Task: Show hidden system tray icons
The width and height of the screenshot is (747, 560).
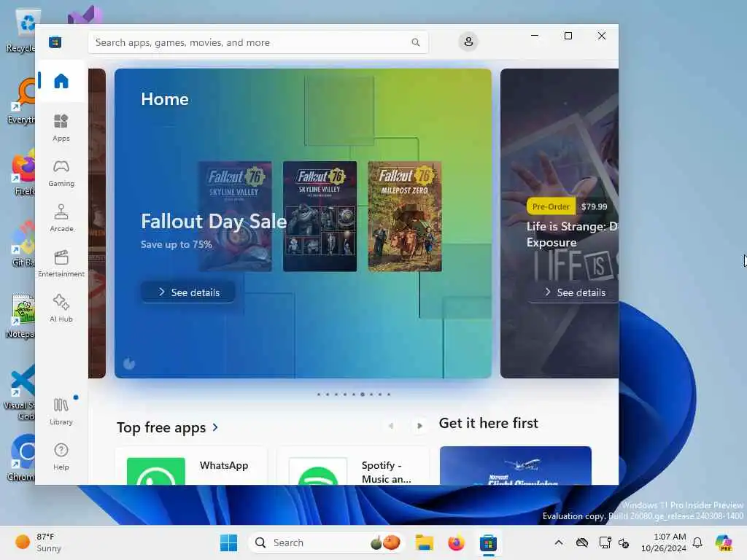Action: (x=559, y=542)
